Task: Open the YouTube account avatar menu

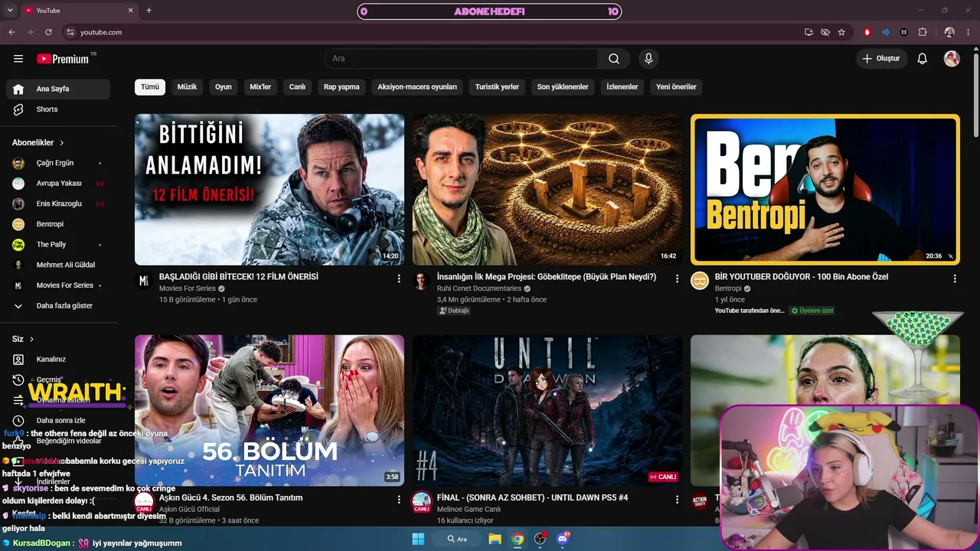Action: (952, 59)
